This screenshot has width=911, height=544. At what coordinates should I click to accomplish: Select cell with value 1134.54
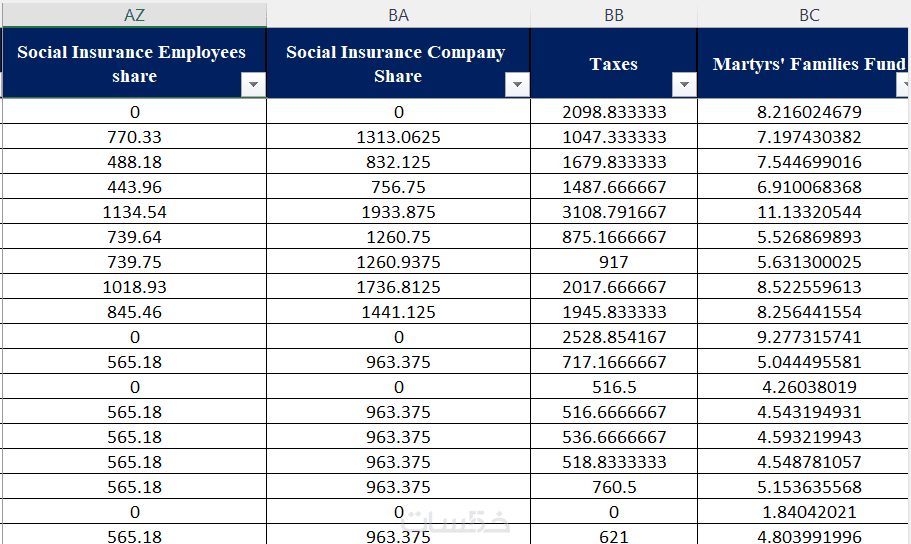pos(134,212)
